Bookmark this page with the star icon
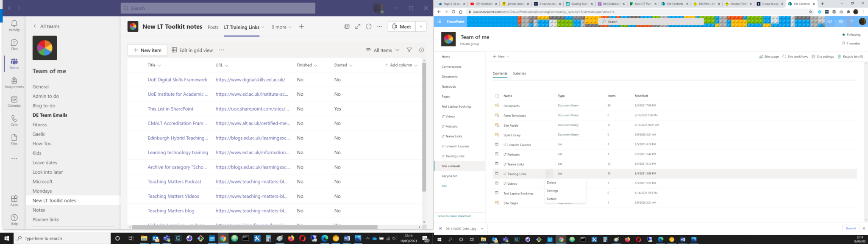Screen dimensions: 868x244 click(x=811, y=12)
